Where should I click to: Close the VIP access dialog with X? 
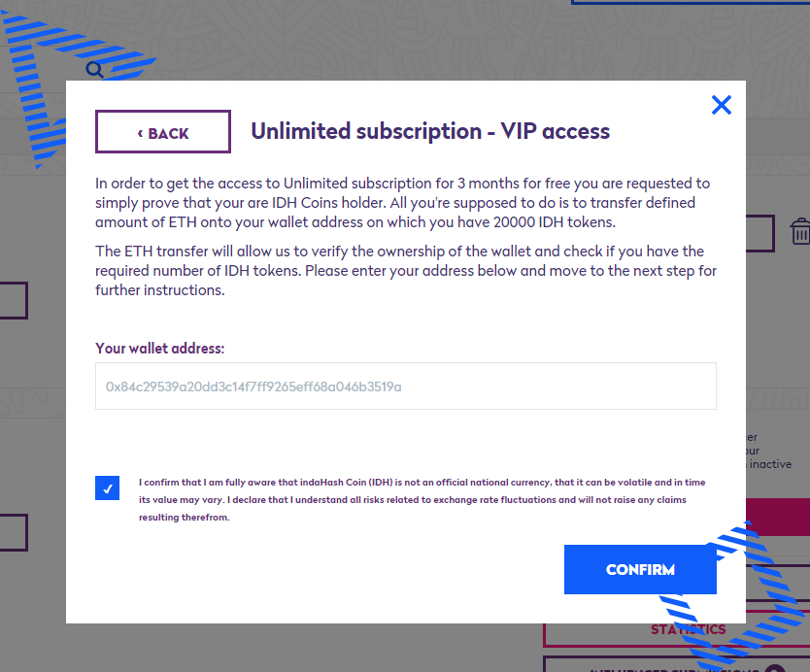click(722, 105)
